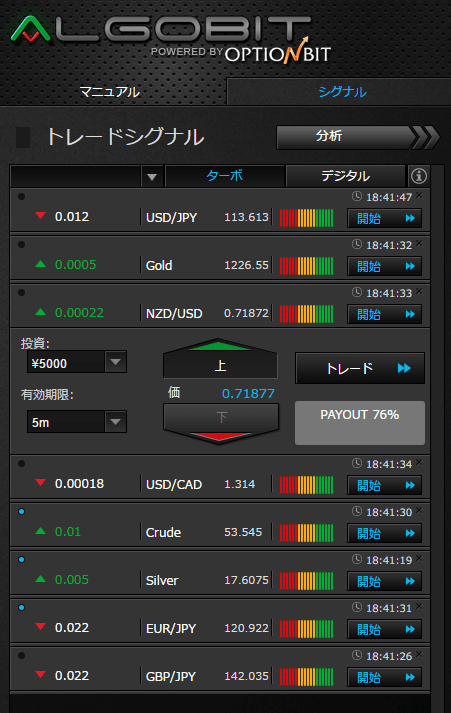Dismiss the USD/JPY signal with its X
The height and width of the screenshot is (713, 451).
419,195
